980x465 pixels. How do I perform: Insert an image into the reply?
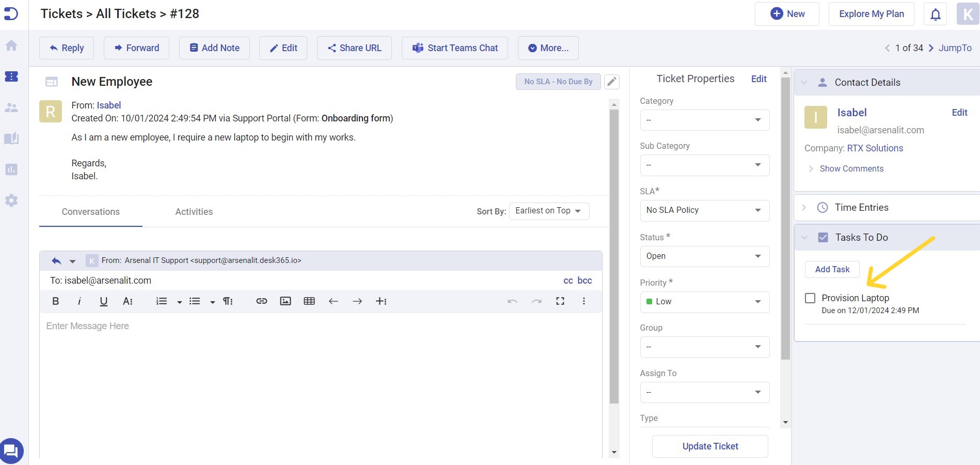click(x=286, y=301)
